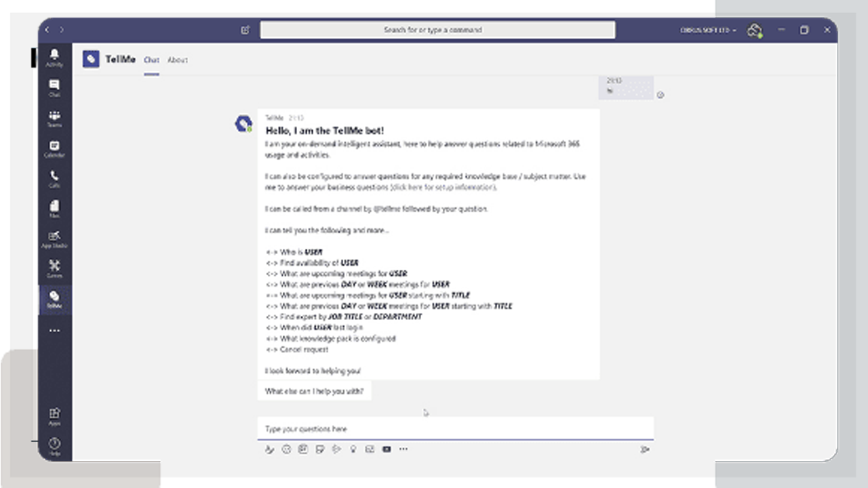The height and width of the screenshot is (488, 868).
Task: Open the organization account dropdown
Action: pos(709,30)
